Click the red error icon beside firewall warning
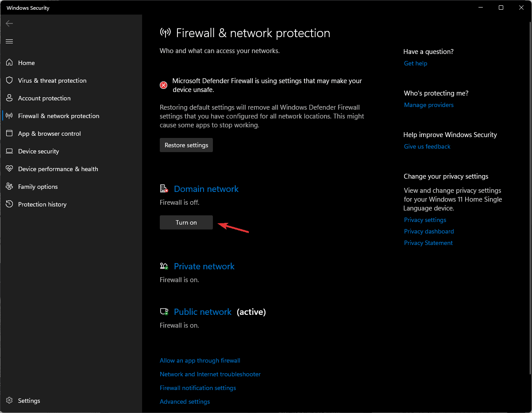The width and height of the screenshot is (532, 413). tap(164, 85)
